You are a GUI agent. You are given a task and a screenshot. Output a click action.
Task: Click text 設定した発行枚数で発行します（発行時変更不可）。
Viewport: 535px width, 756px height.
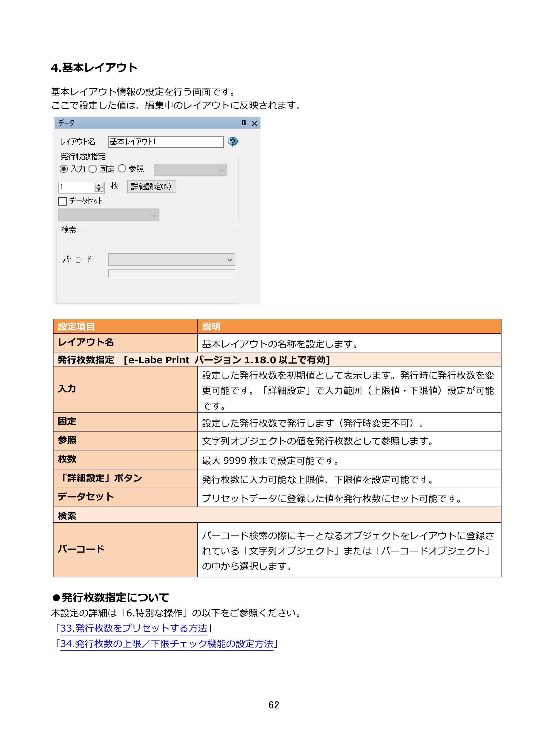pos(314,423)
